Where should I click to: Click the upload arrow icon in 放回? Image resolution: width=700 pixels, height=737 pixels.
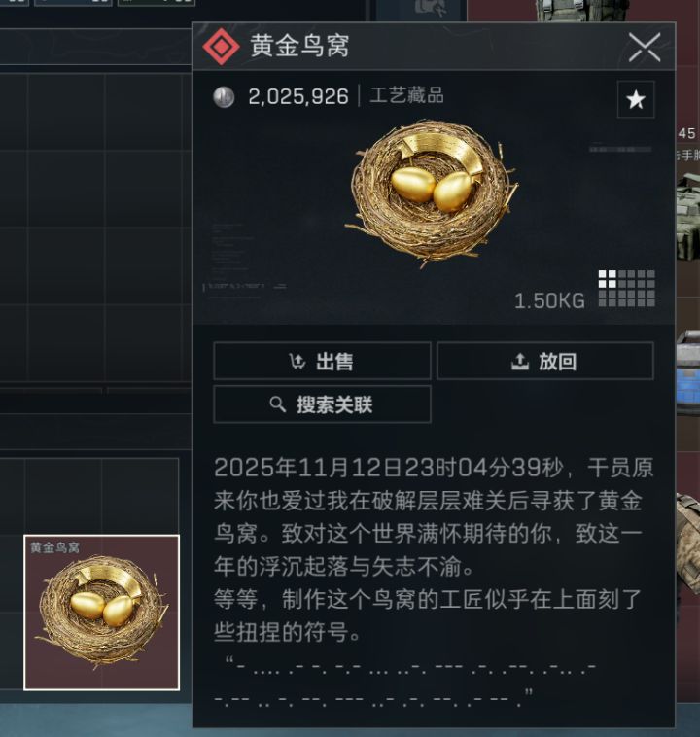point(520,361)
